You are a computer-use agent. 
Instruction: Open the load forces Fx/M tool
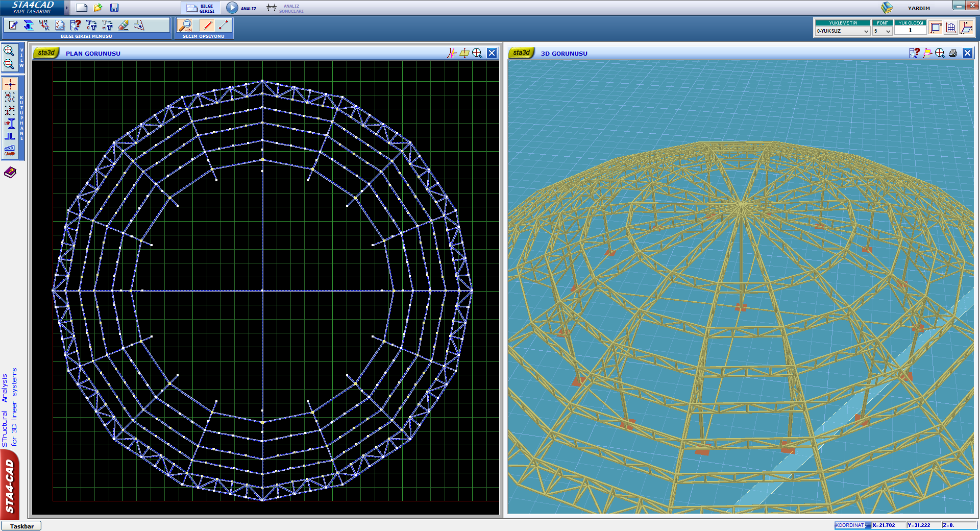tap(44, 25)
